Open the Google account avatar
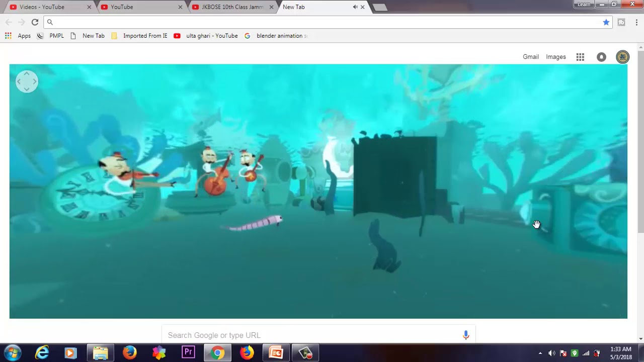This screenshot has height=362, width=644. tap(622, 57)
